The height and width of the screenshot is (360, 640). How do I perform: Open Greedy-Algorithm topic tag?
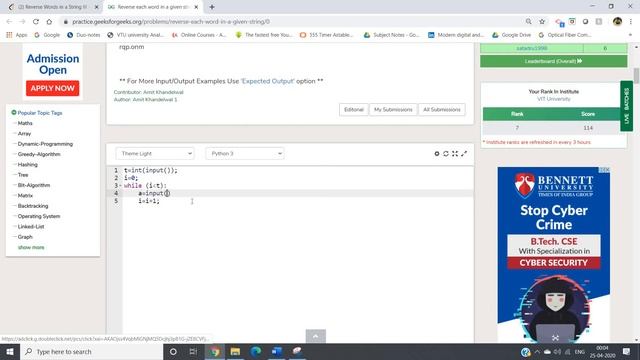coord(39,154)
